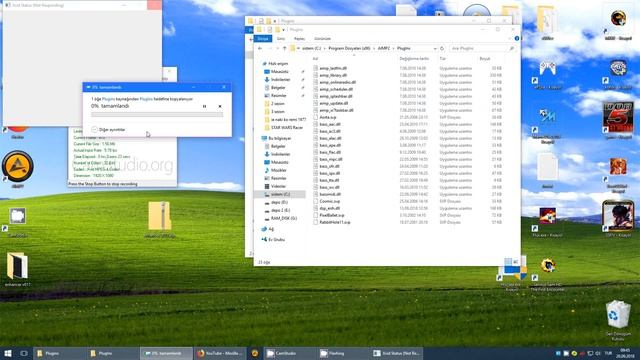The width and height of the screenshot is (640, 360).
Task: Open the Görünüm ribbon tab
Action: (x=322, y=38)
